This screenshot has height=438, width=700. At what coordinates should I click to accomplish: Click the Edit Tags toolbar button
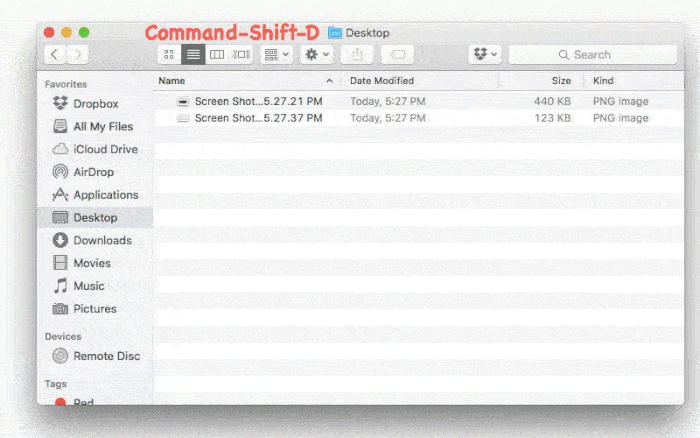tap(397, 54)
